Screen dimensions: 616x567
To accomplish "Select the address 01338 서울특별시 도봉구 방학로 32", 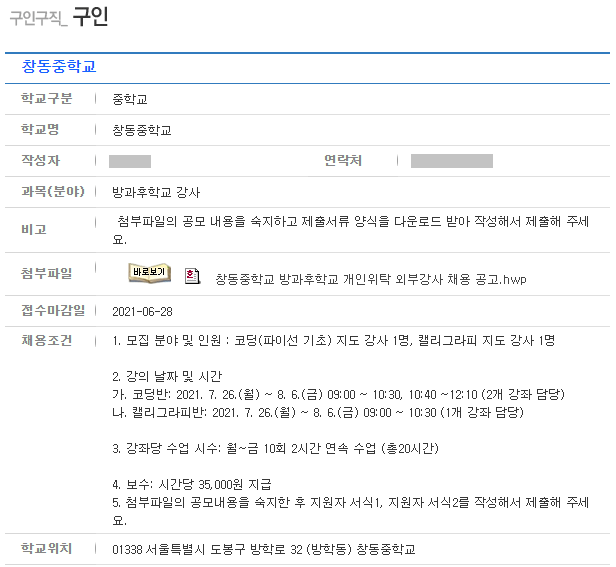I will [264, 549].
